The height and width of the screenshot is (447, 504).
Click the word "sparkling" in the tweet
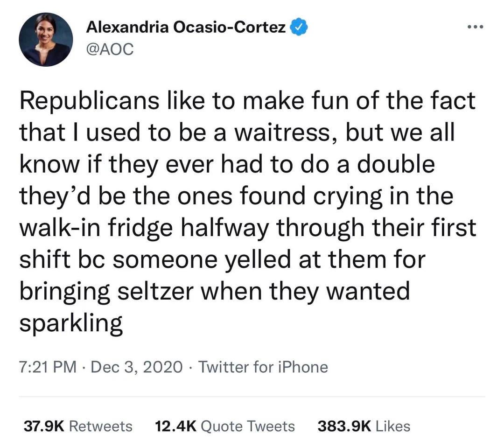71,322
